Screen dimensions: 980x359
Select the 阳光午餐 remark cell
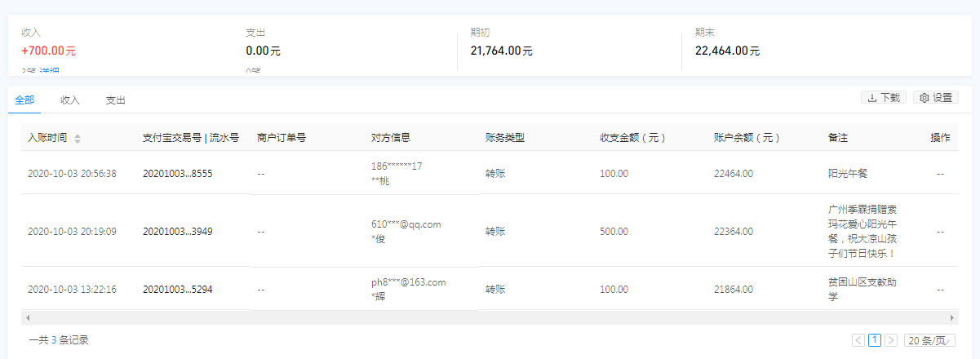[849, 174]
